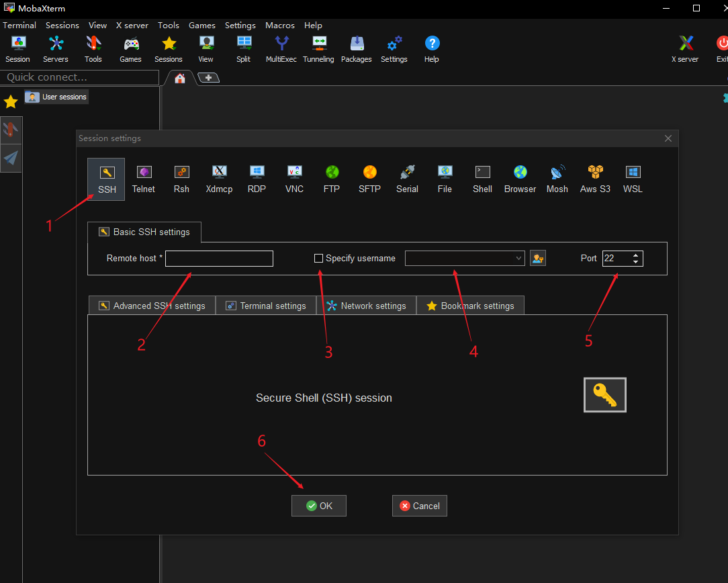Enable the Specify username checkbox
The width and height of the screenshot is (728, 583).
point(319,258)
